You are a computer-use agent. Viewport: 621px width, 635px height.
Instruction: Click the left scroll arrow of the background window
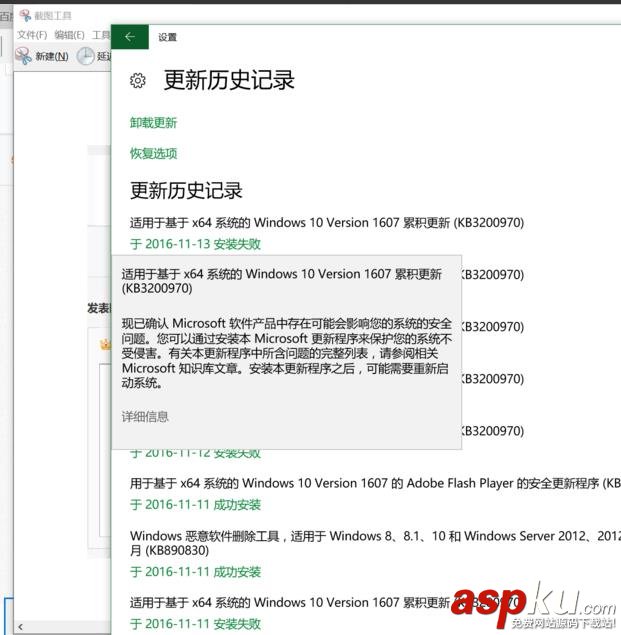[x=20, y=627]
